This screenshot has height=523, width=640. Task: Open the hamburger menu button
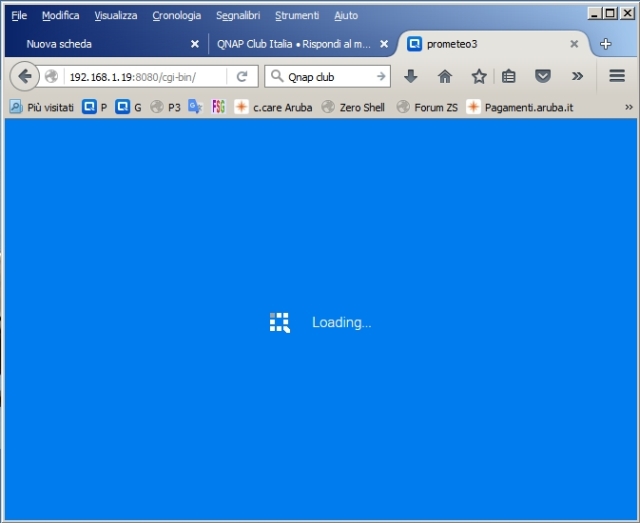point(617,76)
